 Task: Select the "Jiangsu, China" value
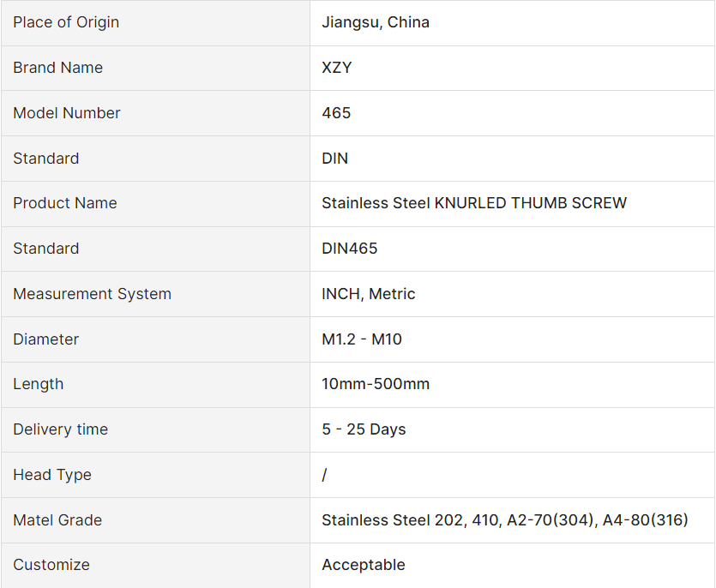pyautogui.click(x=376, y=22)
